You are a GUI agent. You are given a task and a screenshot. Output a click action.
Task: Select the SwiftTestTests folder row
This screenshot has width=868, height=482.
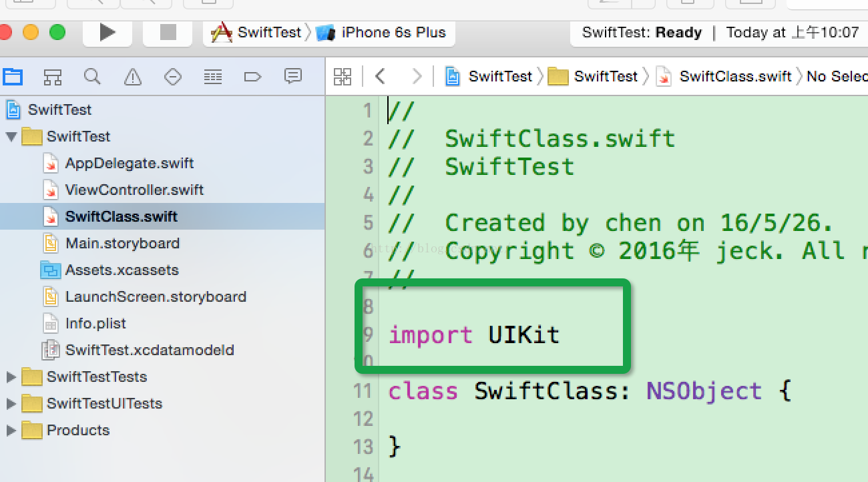pos(162,377)
